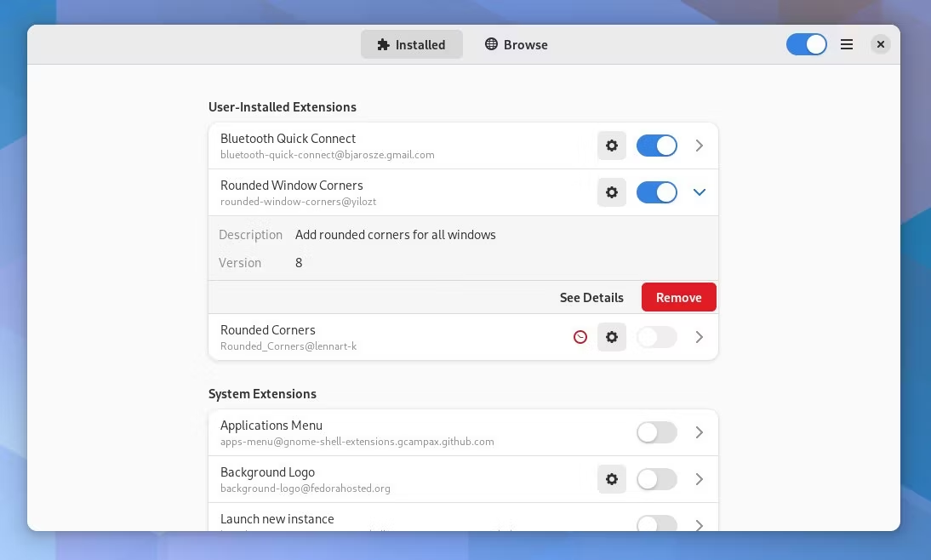
Task: Click the User-Installed Extensions heading
Action: pyautogui.click(x=283, y=107)
